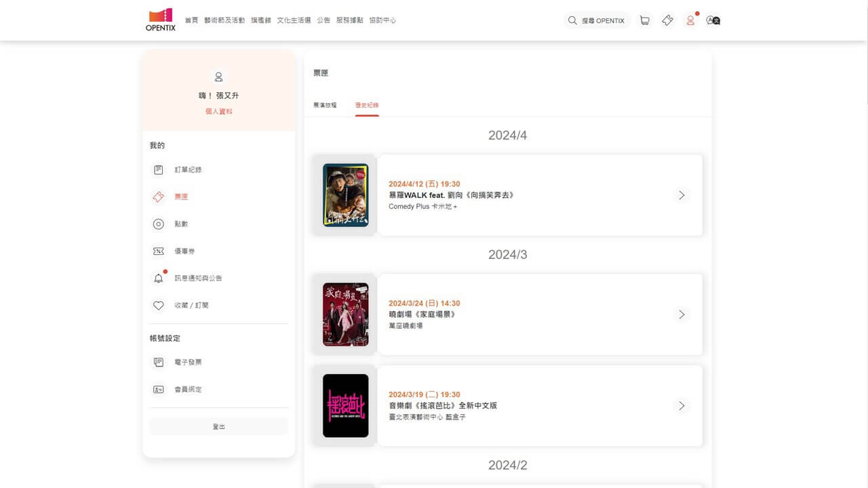This screenshot has height=488, width=868.
Task: Open the menu item between 藝術節及活動 and 文化生活選
Action: (x=261, y=20)
